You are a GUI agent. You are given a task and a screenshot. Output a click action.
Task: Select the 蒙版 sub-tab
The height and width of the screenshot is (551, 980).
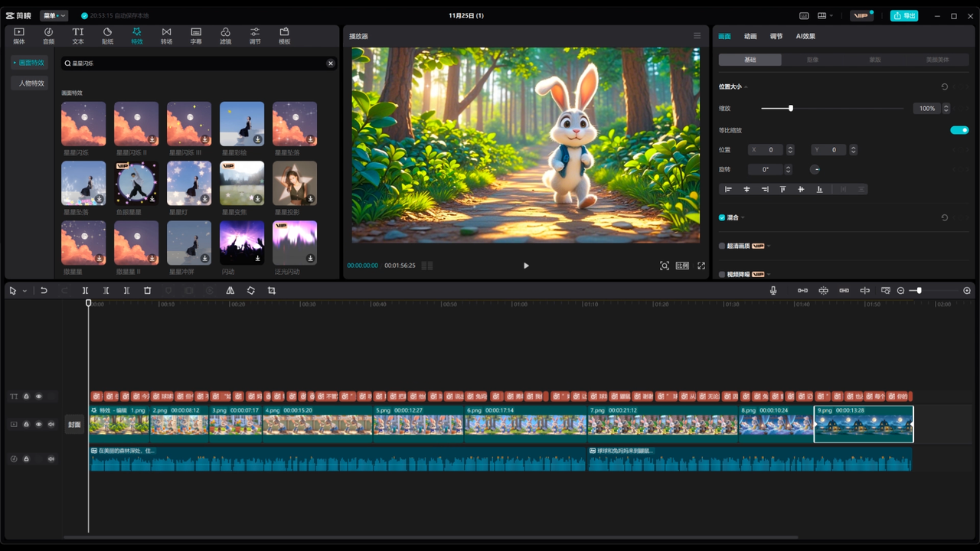click(x=874, y=59)
